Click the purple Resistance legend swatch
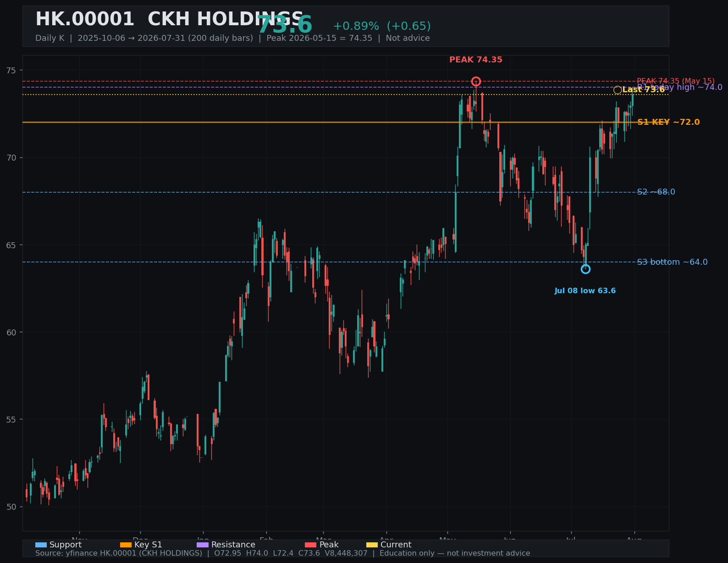Viewport: 728px width, 563px height. point(203,545)
